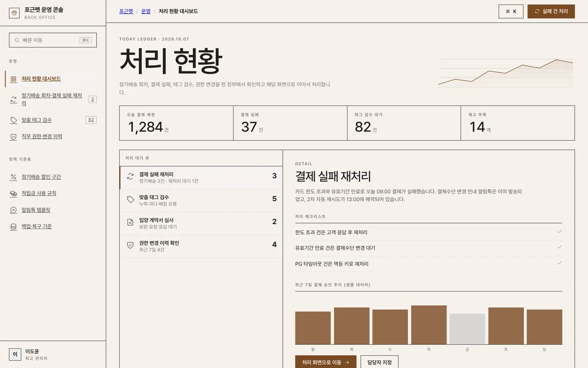Click the 실패 건 처리 button
Screen dimensions: 588x368
coord(551,11)
